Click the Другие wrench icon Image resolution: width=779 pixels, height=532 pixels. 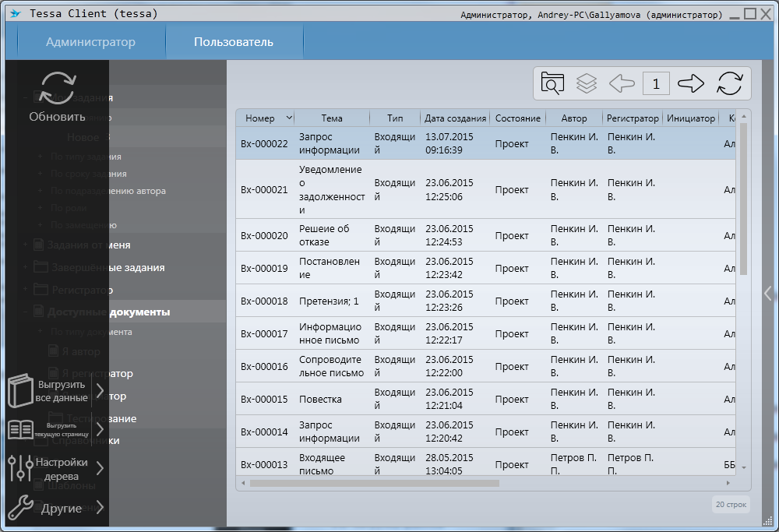pyautogui.click(x=19, y=508)
